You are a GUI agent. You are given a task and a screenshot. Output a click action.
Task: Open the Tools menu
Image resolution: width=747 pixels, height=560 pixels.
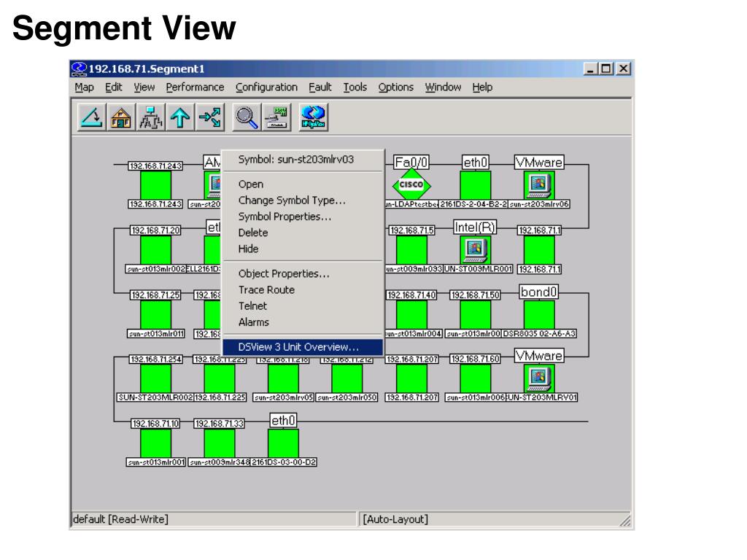pyautogui.click(x=355, y=87)
